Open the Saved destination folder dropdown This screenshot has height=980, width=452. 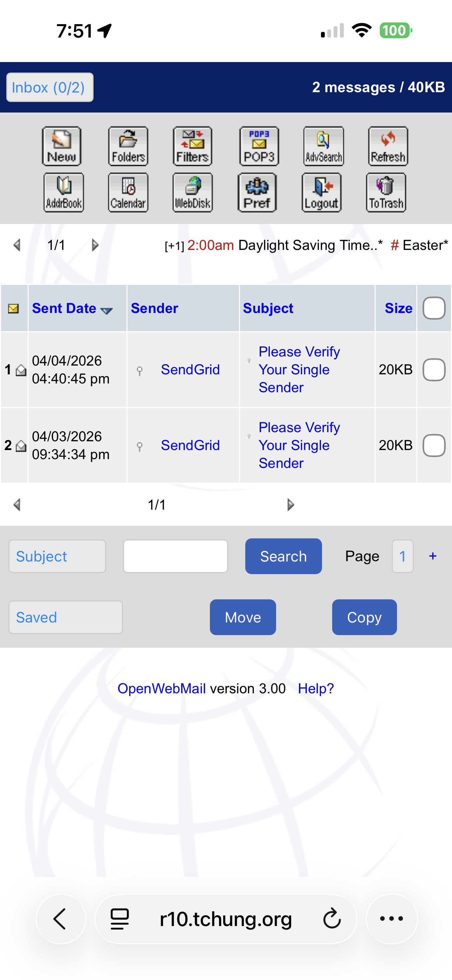pos(66,617)
